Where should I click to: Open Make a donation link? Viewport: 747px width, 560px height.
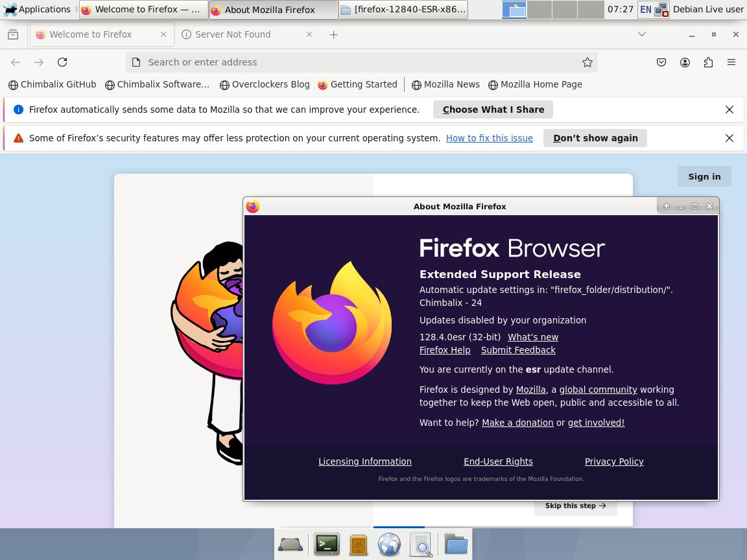click(x=517, y=423)
